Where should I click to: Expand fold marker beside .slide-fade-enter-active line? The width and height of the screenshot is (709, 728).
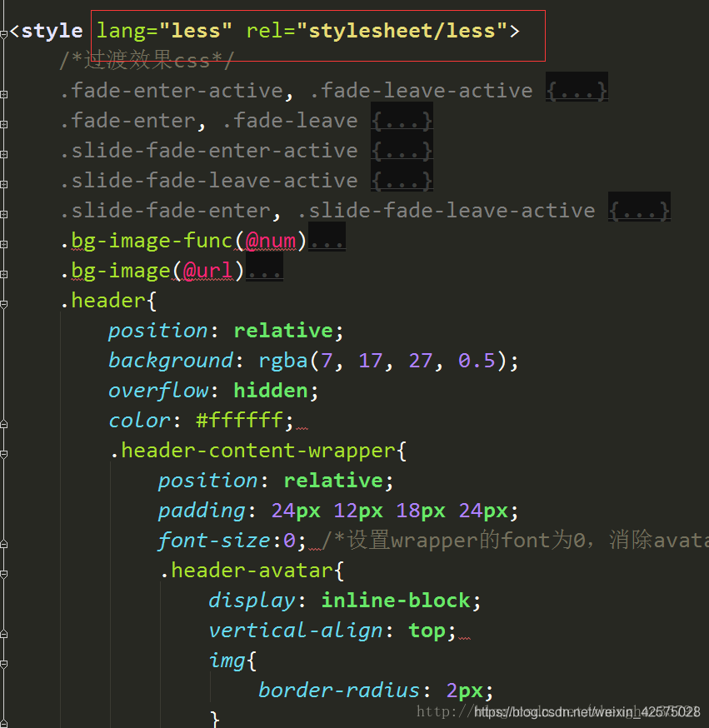(x=3, y=154)
